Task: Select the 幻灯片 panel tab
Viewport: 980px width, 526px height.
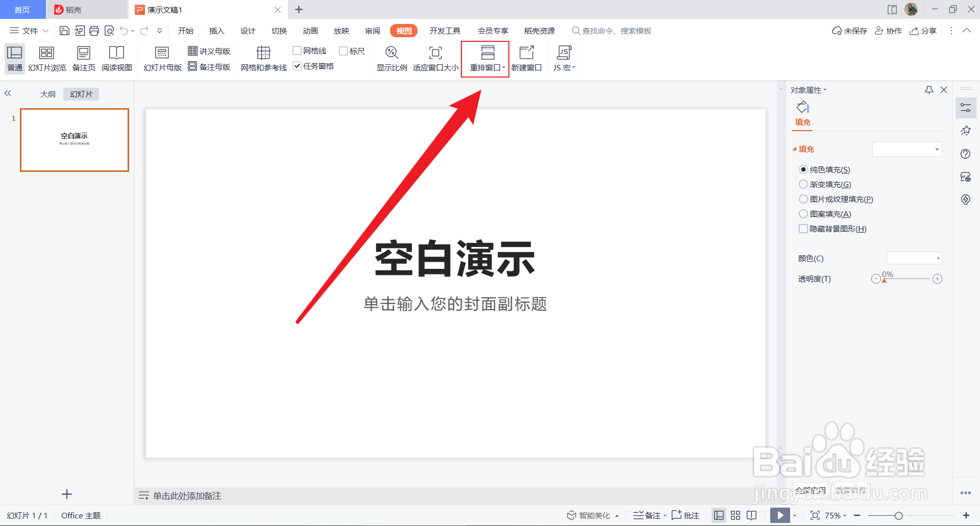Action: click(80, 93)
